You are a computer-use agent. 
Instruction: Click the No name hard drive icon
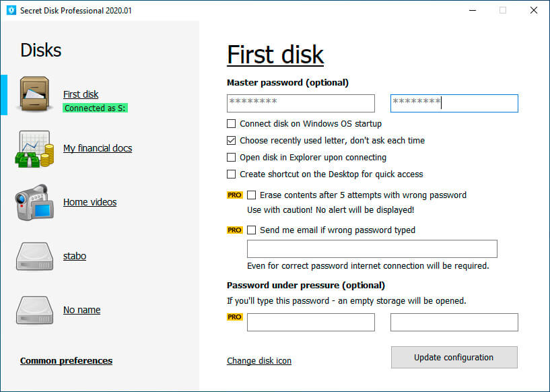[x=34, y=311]
